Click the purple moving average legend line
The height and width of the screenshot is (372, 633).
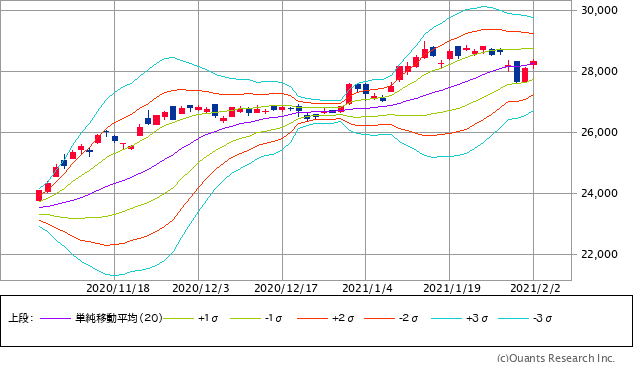coord(56,319)
